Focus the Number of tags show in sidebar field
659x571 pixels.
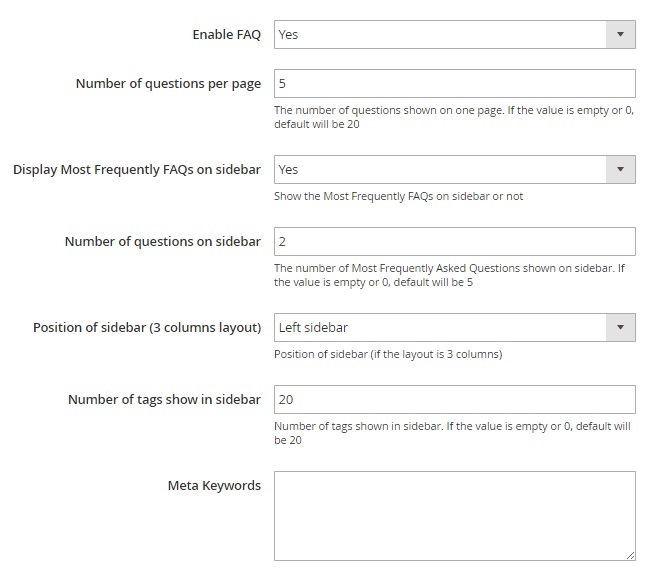point(454,400)
